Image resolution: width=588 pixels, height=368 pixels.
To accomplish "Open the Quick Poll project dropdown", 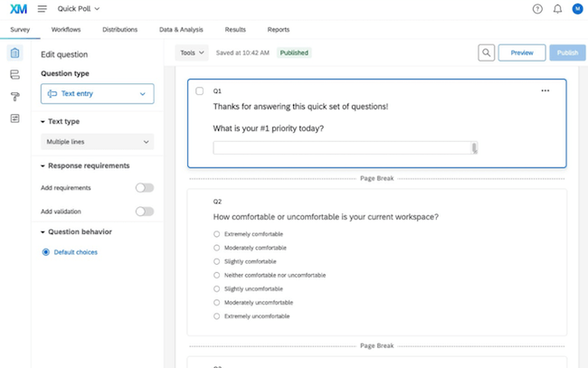I will (x=79, y=9).
